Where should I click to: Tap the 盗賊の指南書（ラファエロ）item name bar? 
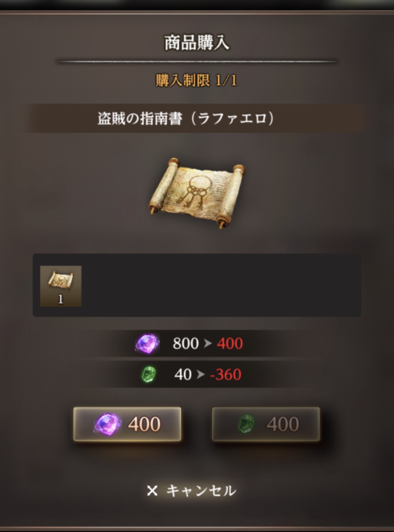(x=197, y=118)
